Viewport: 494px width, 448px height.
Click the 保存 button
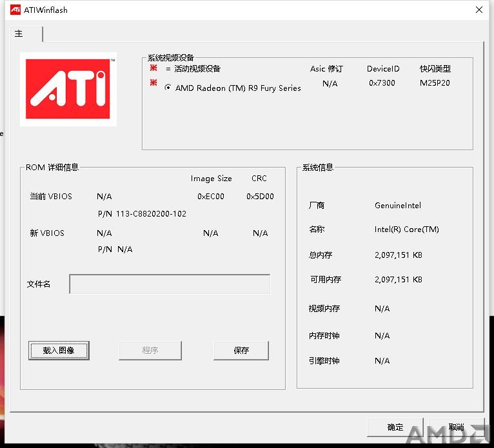click(241, 351)
